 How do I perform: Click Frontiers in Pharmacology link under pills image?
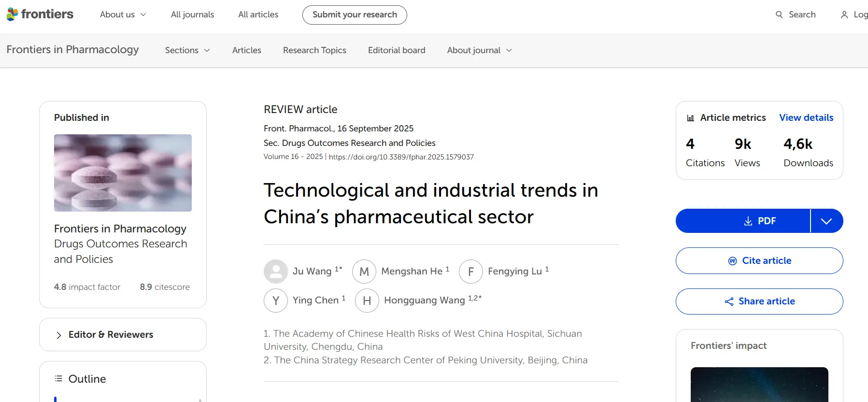[x=120, y=229]
